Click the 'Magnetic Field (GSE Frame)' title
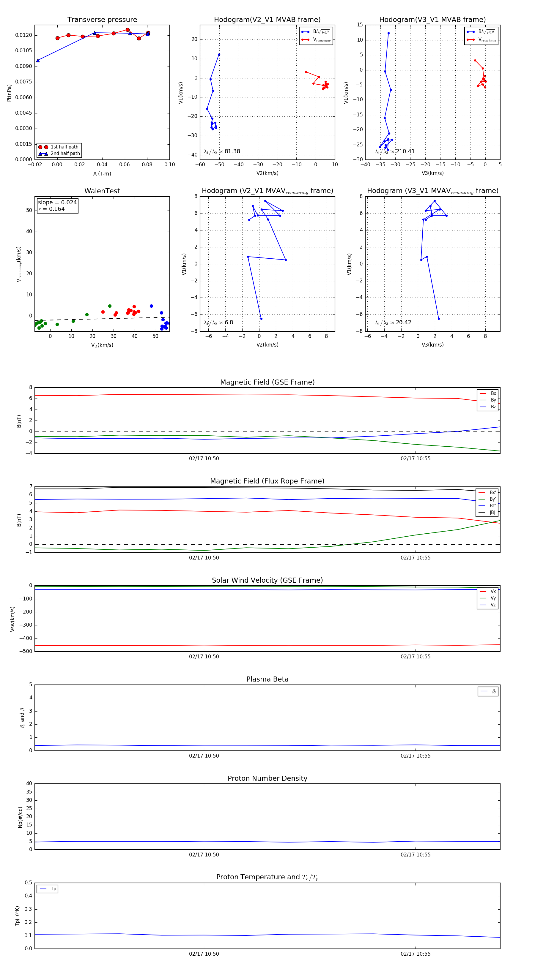 click(267, 382)
